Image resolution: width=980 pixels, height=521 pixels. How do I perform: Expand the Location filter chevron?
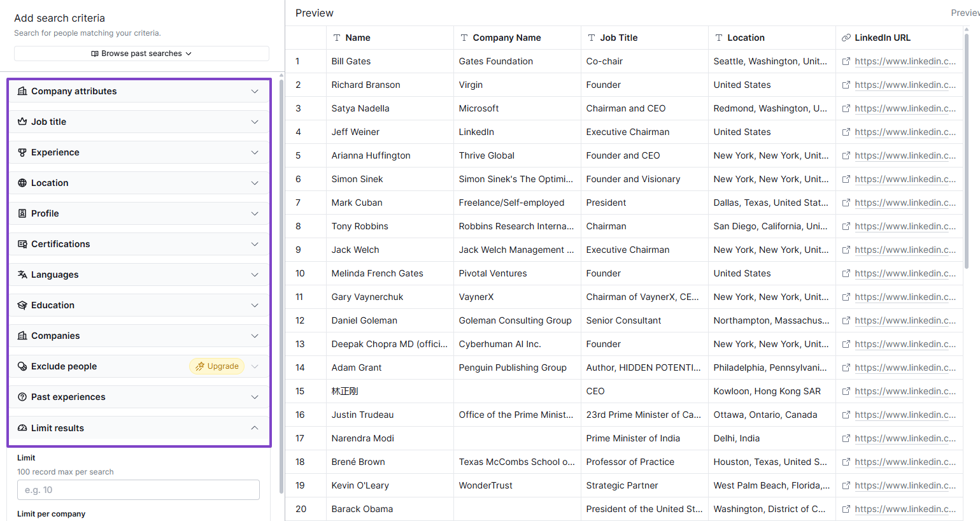(255, 183)
